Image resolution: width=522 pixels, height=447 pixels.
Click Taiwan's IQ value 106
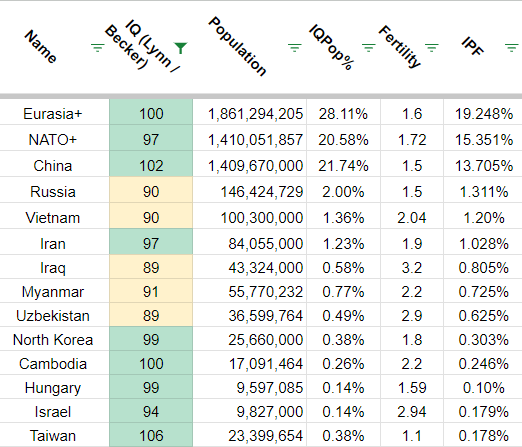151,436
